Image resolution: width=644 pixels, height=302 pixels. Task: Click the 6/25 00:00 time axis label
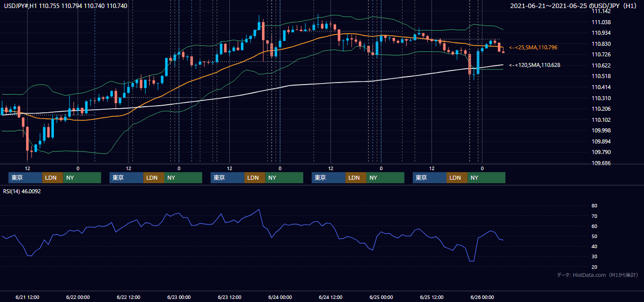pyautogui.click(x=381, y=297)
